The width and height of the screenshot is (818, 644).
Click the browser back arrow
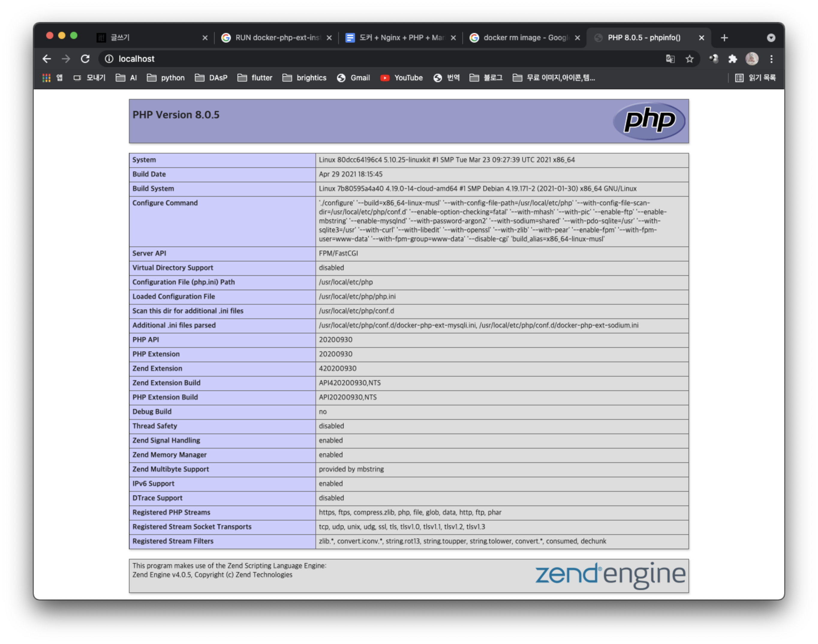[47, 59]
